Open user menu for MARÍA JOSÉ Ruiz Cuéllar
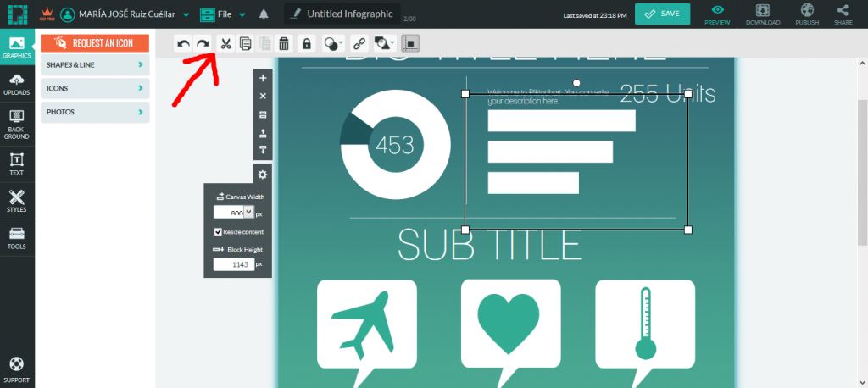This screenshot has width=868, height=388. click(x=125, y=14)
